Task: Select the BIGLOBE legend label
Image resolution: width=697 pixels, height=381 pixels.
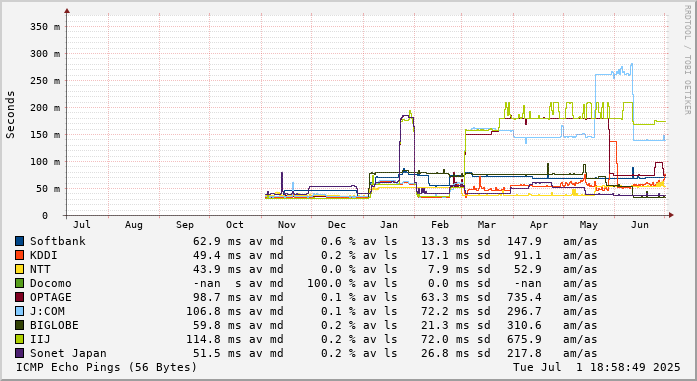Action: pyautogui.click(x=54, y=325)
